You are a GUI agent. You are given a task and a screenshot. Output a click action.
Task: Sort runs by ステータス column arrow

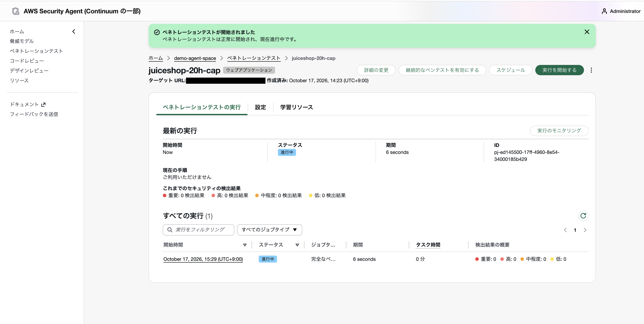[297, 245]
